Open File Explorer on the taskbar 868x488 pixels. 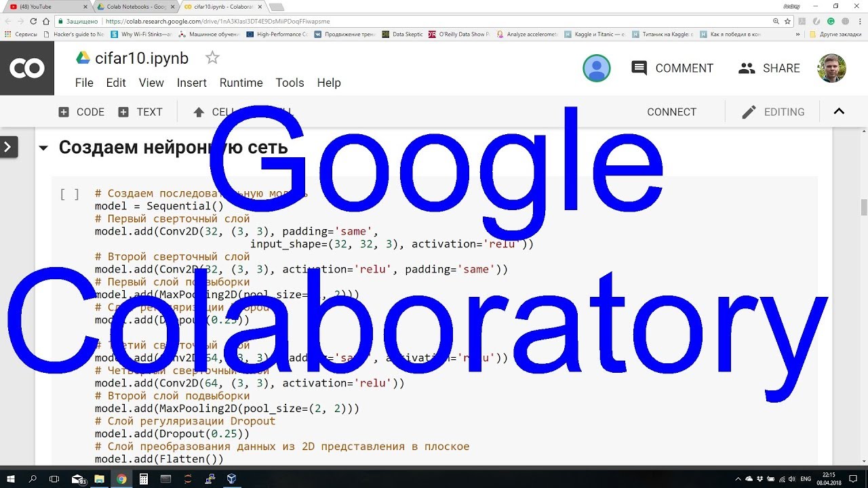pyautogui.click(x=99, y=479)
